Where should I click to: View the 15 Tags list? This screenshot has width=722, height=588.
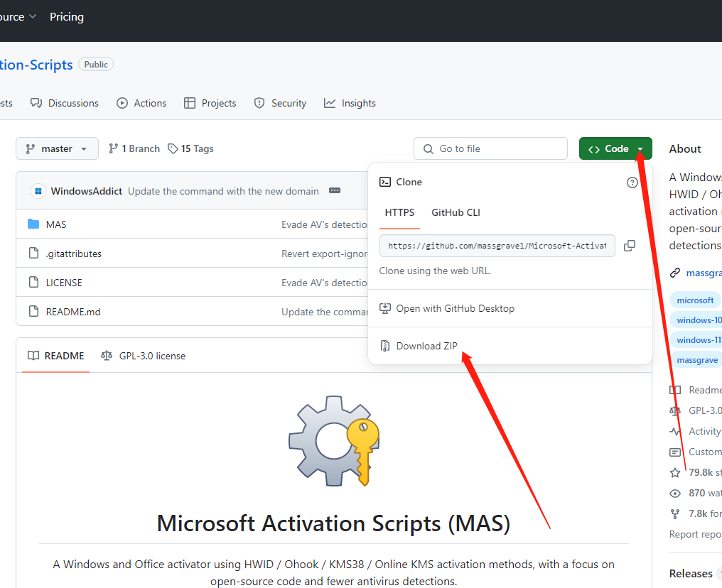(x=190, y=148)
